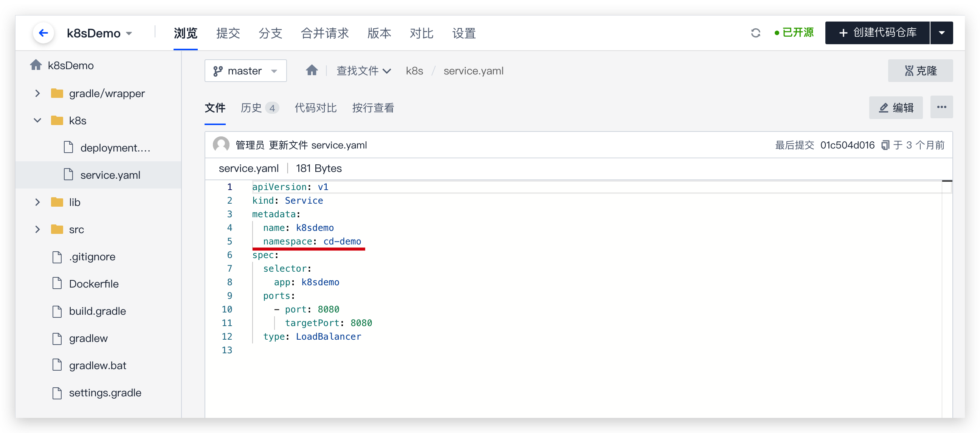
Task: Click the build.gradle file icon
Action: coord(57,311)
